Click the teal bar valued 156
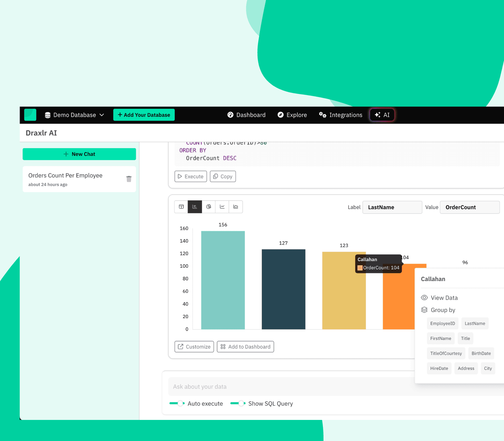The height and width of the screenshot is (441, 504). 223,280
